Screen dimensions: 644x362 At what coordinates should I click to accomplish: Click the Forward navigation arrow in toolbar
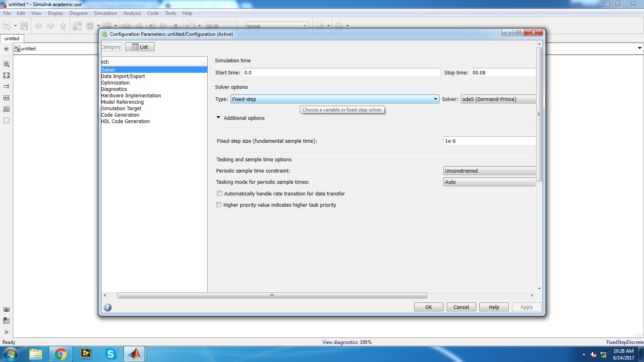pyautogui.click(x=51, y=26)
